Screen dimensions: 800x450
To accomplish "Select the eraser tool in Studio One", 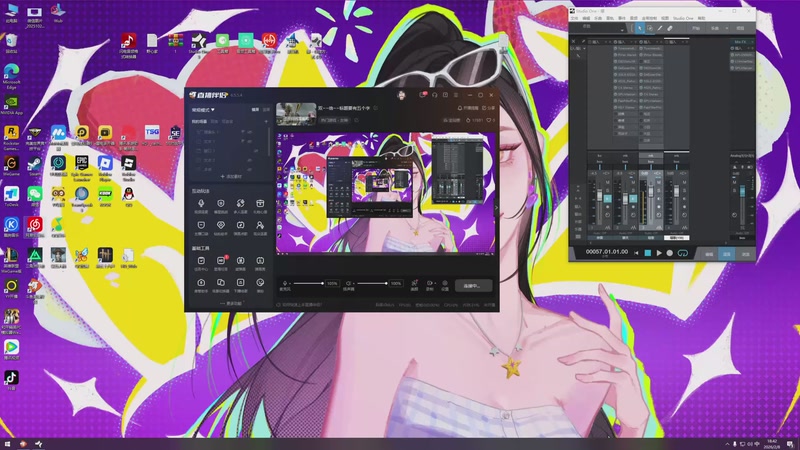I will click(670, 28).
